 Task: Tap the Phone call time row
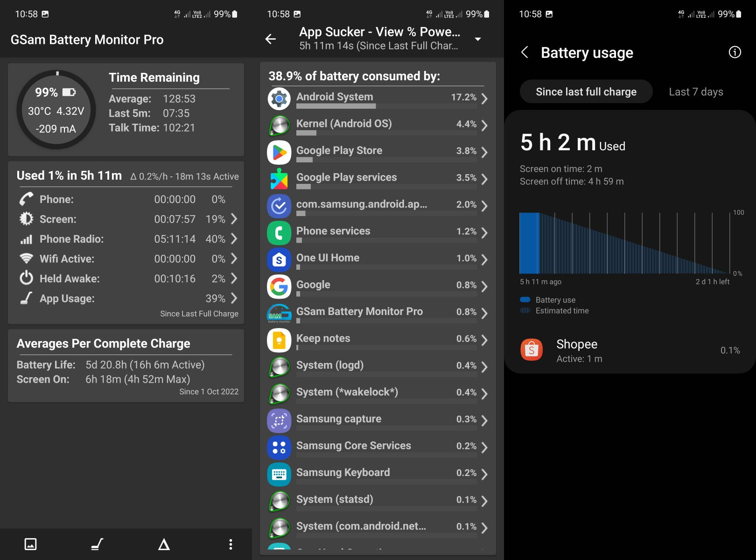[126, 199]
